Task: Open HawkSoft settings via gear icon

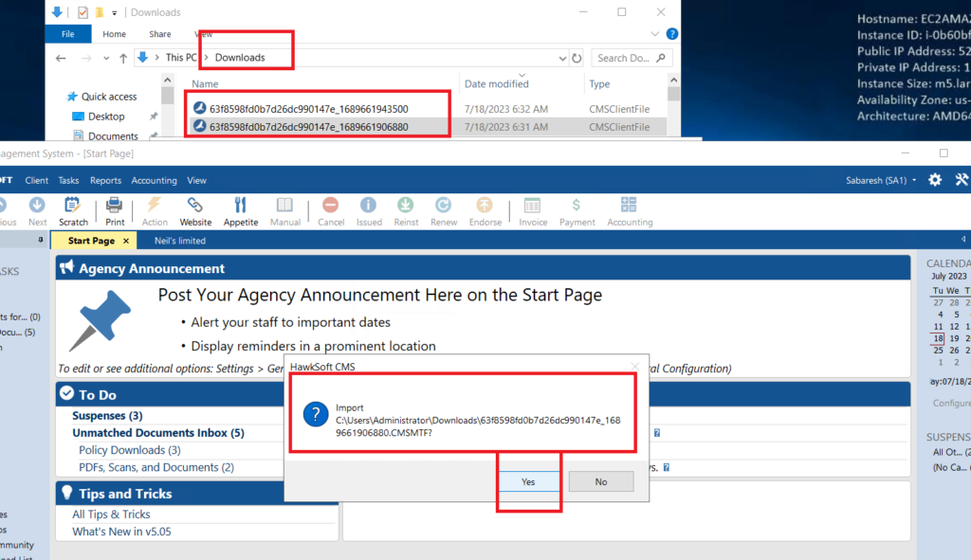Action: tap(934, 179)
